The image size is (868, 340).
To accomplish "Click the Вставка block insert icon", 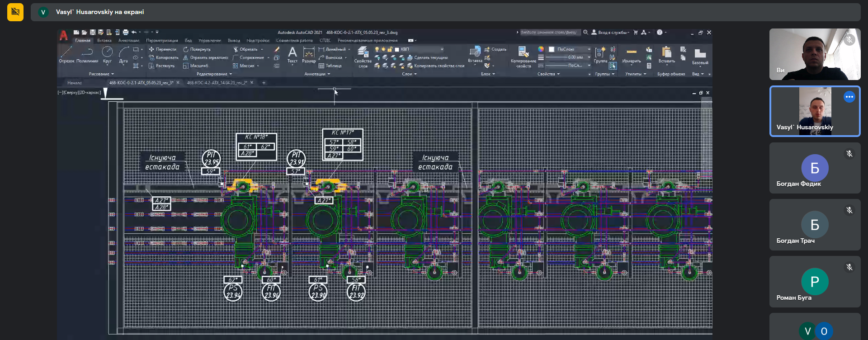I will (x=475, y=54).
